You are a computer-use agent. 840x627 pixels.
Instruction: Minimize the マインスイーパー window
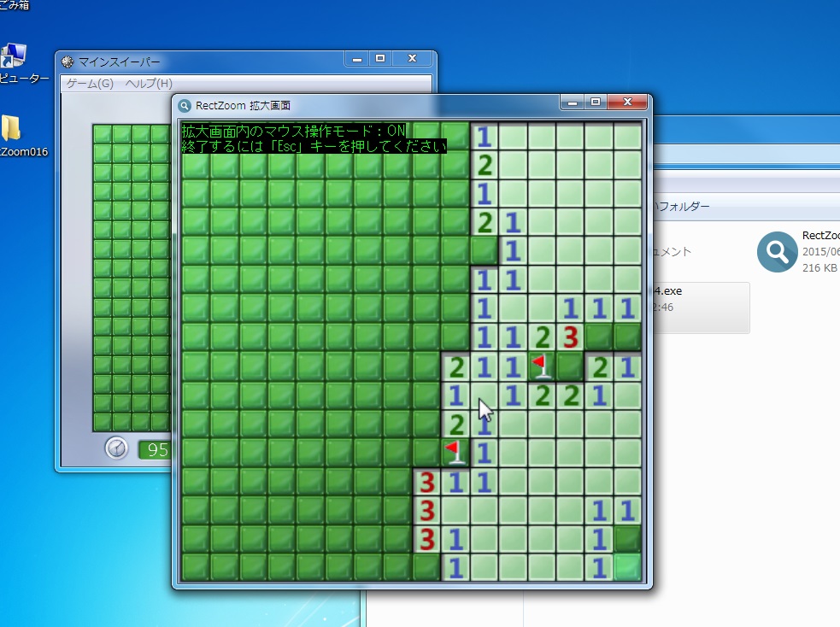(357, 59)
